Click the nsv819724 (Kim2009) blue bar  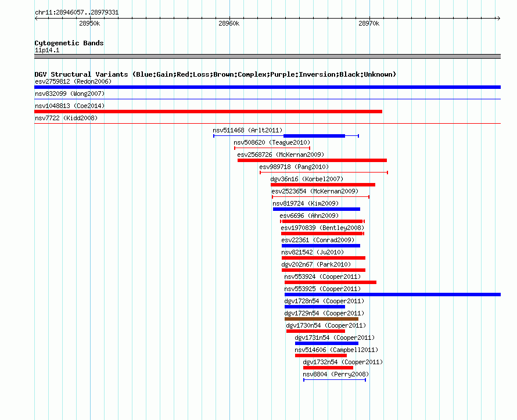(317, 209)
